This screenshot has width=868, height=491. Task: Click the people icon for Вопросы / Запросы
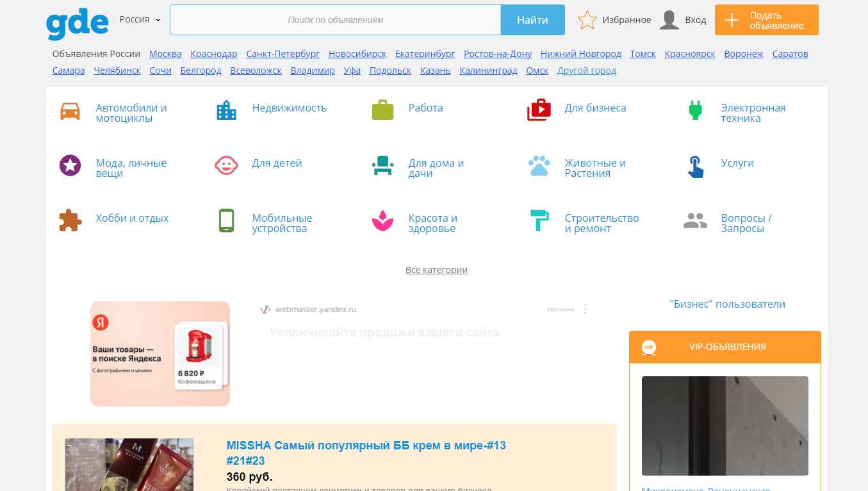pyautogui.click(x=695, y=221)
